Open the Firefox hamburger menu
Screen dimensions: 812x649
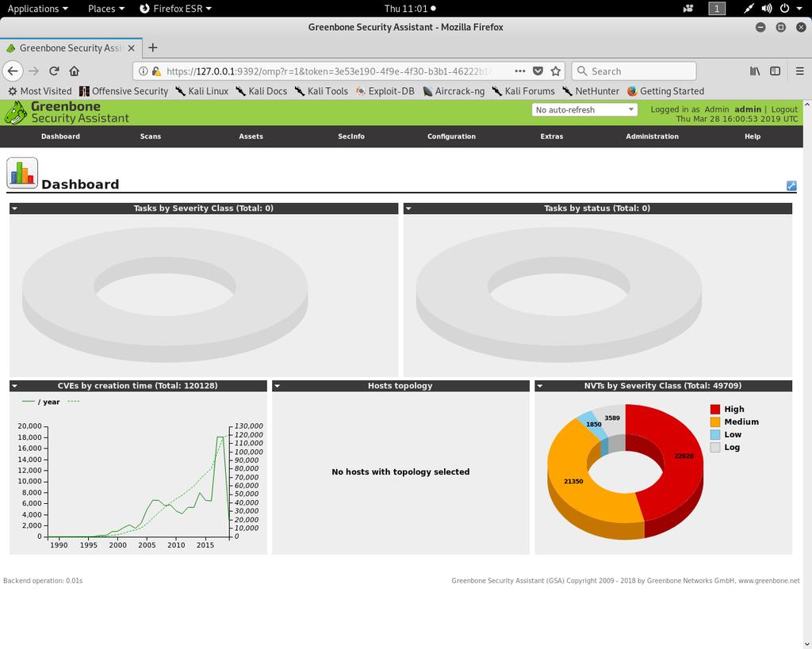[799, 71]
